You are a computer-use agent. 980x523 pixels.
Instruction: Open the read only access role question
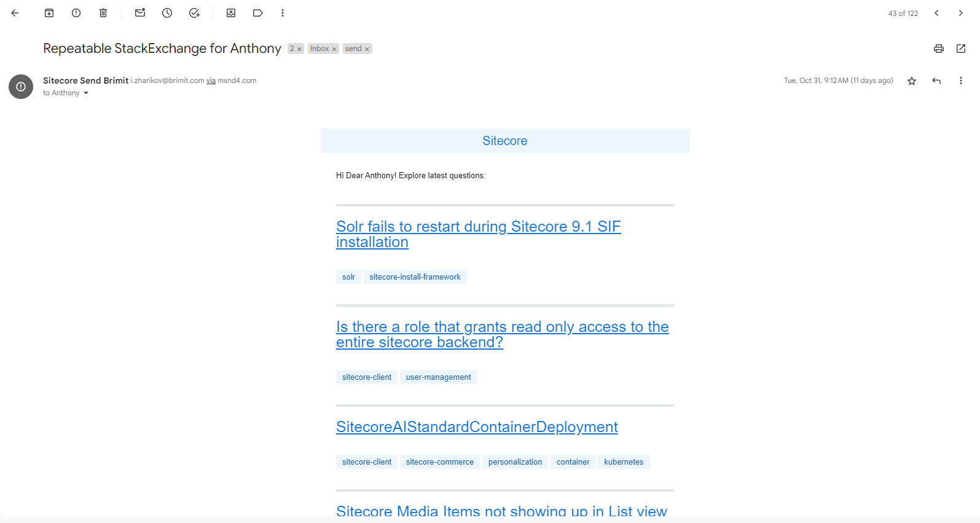503,334
